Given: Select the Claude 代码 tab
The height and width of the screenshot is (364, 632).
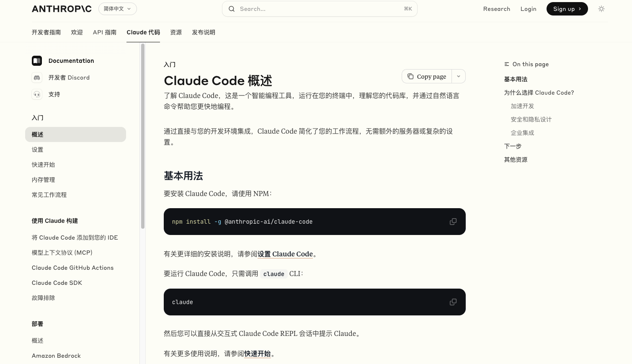Looking at the screenshot, I should tap(143, 32).
